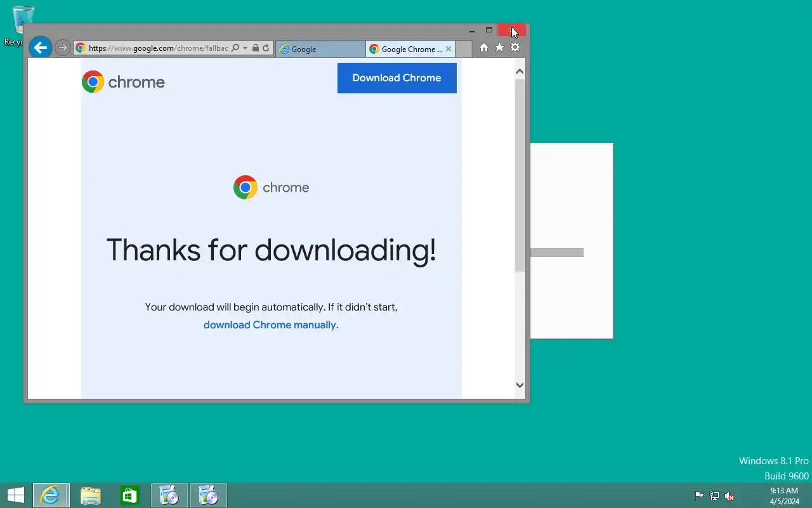The image size is (812, 508).
Task: Click the vertical scrollbar thumb
Action: (520, 176)
